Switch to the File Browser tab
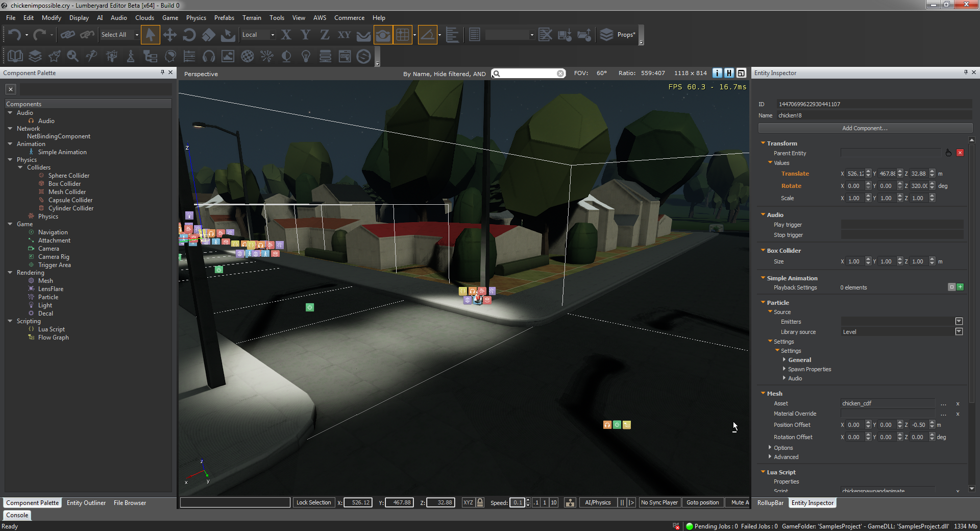The width and height of the screenshot is (980, 531). (x=130, y=503)
